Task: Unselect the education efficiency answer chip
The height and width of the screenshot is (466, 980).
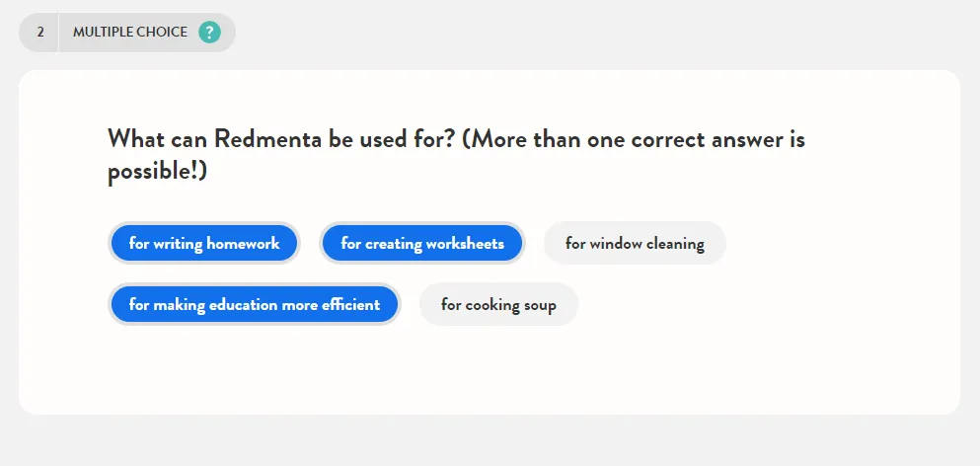Action: [255, 304]
